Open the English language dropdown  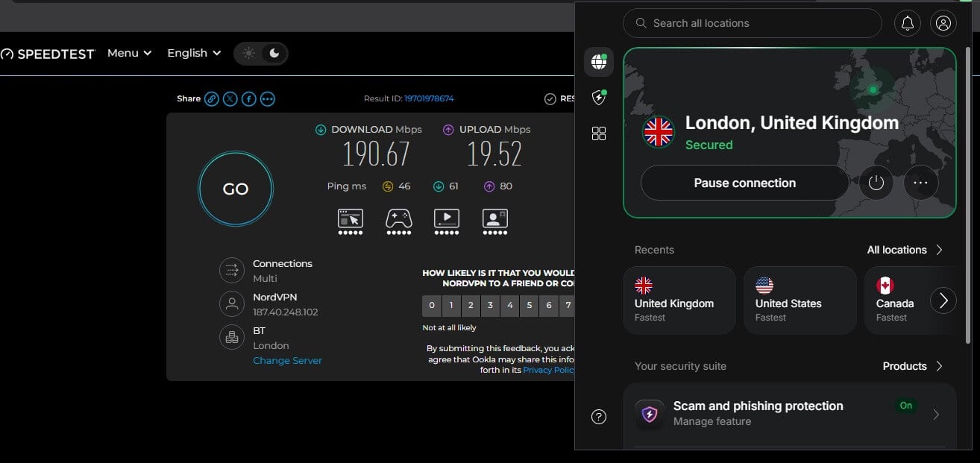pos(194,53)
